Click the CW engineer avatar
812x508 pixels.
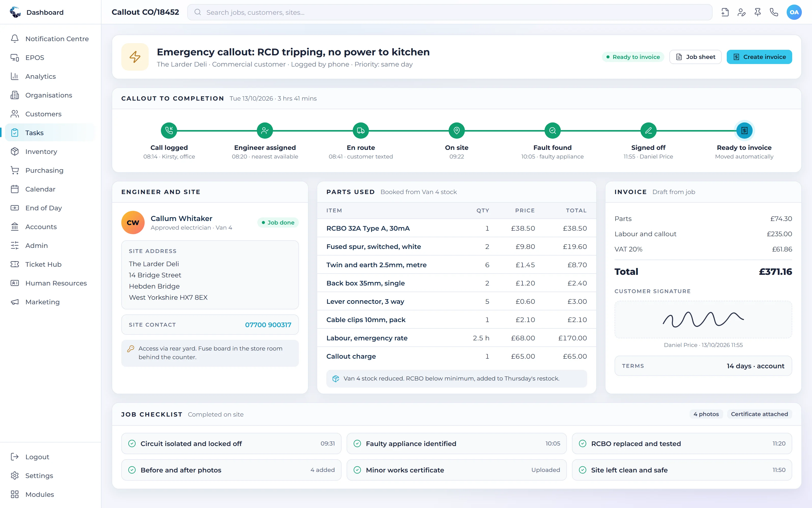pyautogui.click(x=133, y=223)
